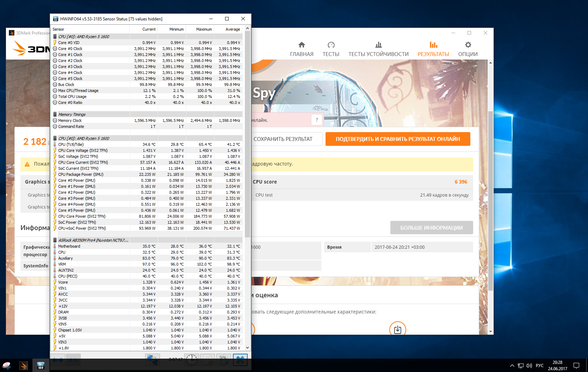Open the ОПЦИИ tab in 3DMark
The height and width of the screenshot is (372, 588).
(x=468, y=49)
